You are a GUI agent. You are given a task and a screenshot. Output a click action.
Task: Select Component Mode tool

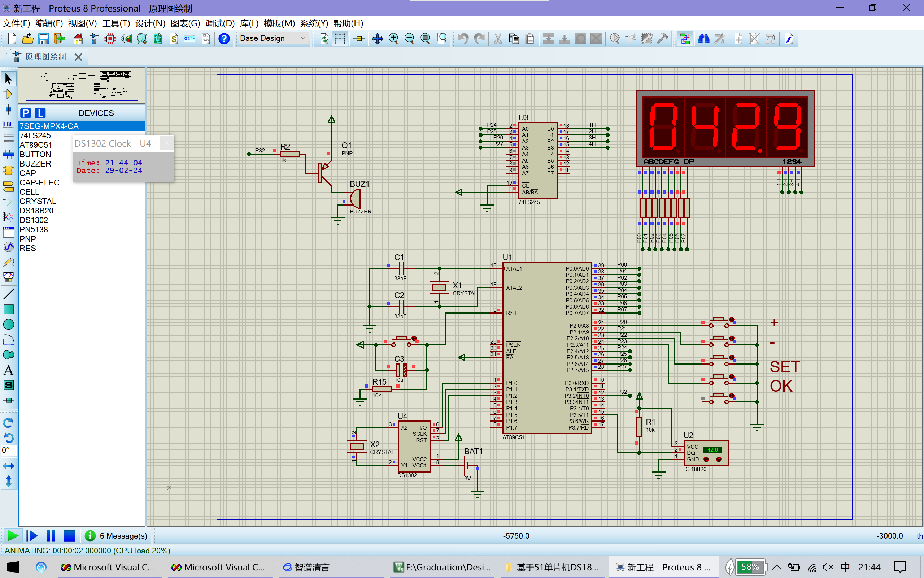8,94
